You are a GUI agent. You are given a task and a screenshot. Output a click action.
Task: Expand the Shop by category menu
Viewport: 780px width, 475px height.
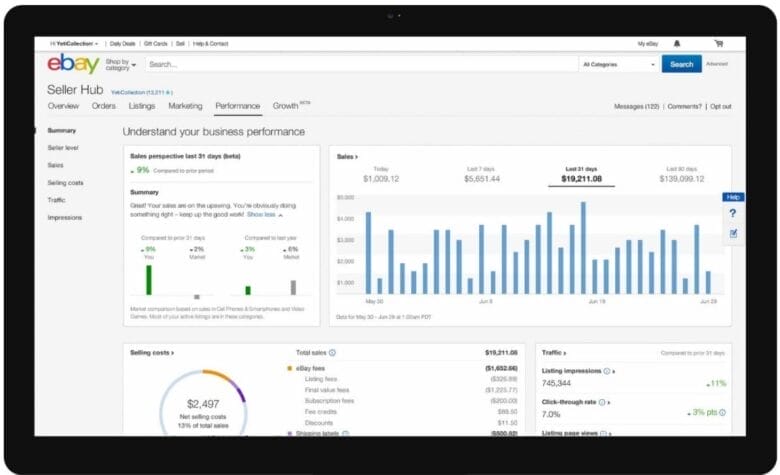[120, 65]
